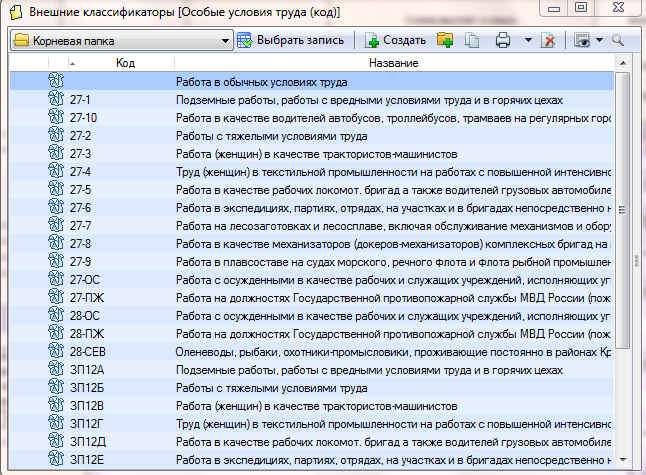Click the record icon in row 27-5
The width and height of the screenshot is (646, 475).
point(56,189)
